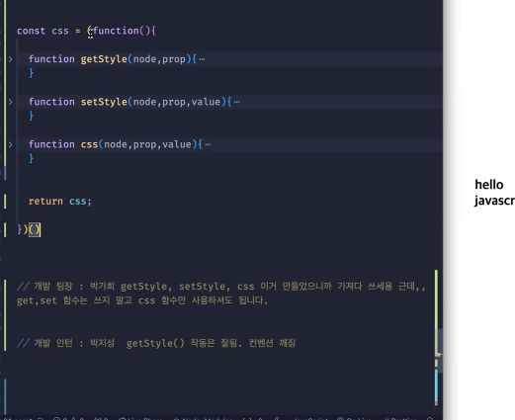The image size is (515, 420).
Task: Click the 'return' keyword
Action: point(45,202)
